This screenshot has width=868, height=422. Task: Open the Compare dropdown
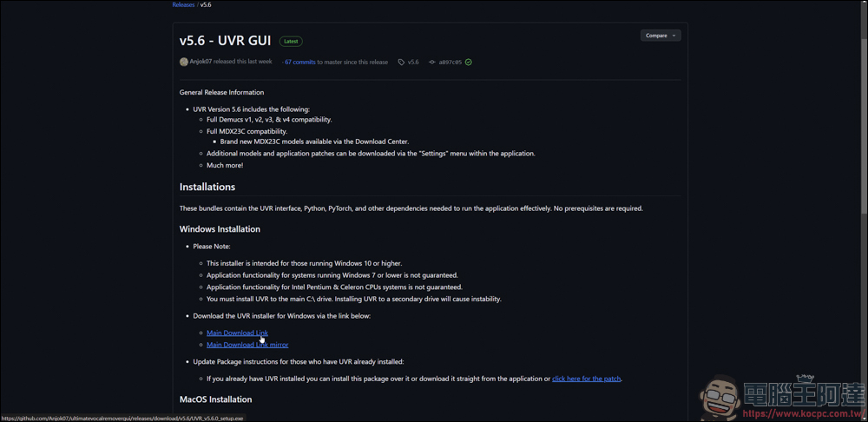661,36
